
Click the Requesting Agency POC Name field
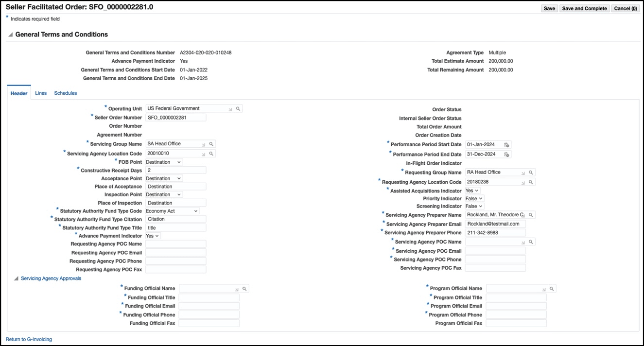pos(175,244)
